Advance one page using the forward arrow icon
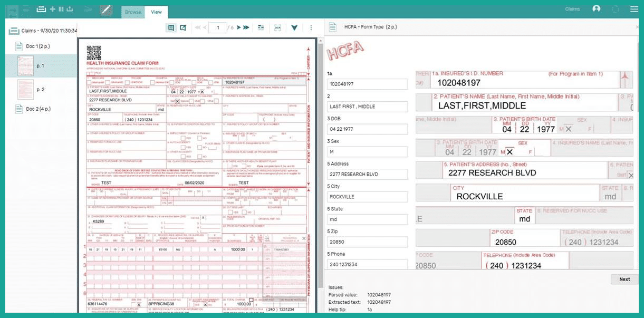The height and width of the screenshot is (318, 644). (x=238, y=27)
